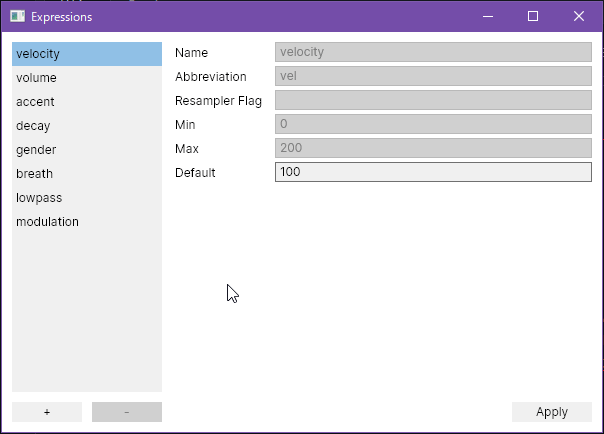Select the decay expression
Viewport: 604px width, 434px height.
[87, 126]
